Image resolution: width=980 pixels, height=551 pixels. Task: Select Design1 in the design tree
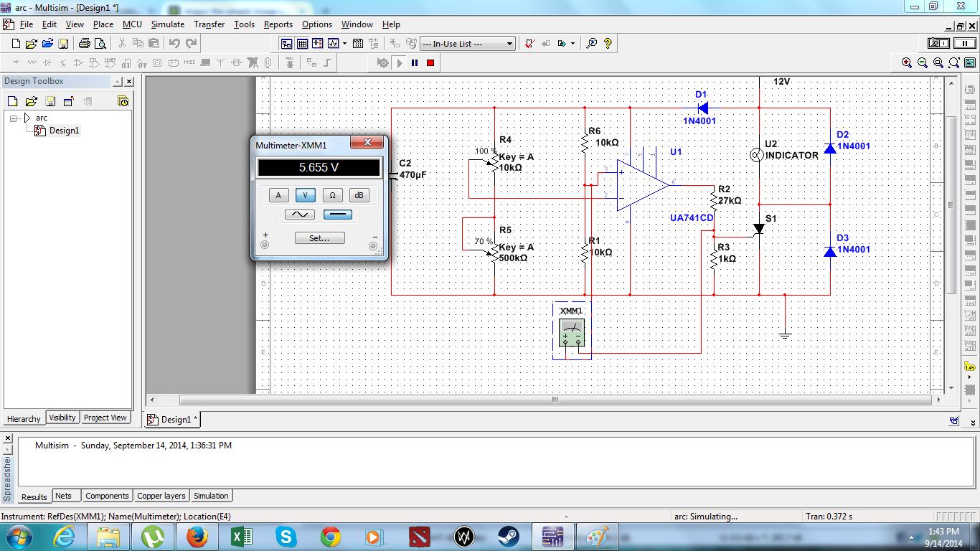(x=64, y=131)
